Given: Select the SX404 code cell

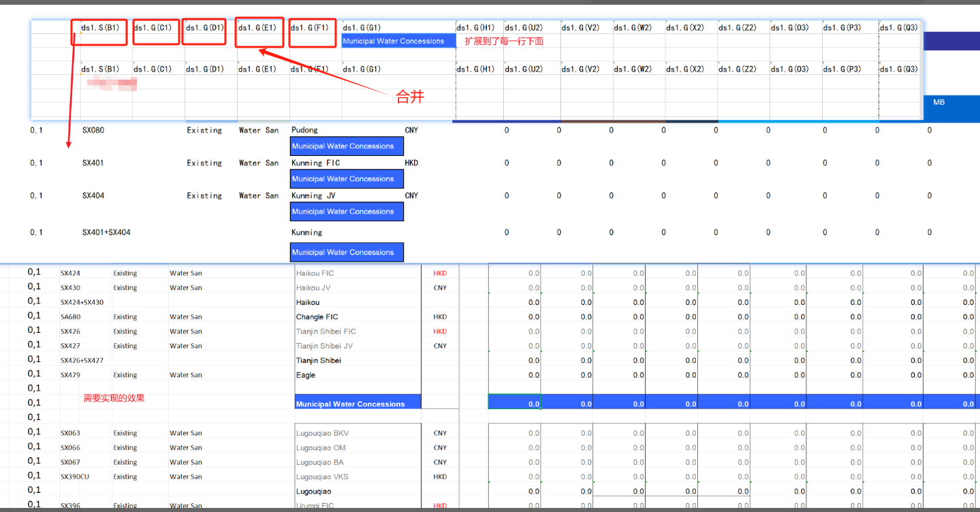Looking at the screenshot, I should pyautogui.click(x=93, y=195).
